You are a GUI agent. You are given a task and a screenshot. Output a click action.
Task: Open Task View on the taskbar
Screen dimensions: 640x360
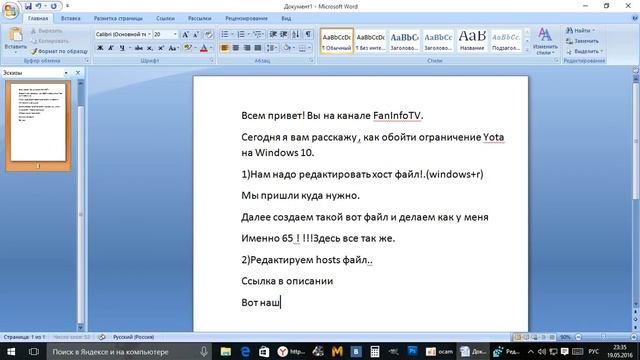click(34, 351)
